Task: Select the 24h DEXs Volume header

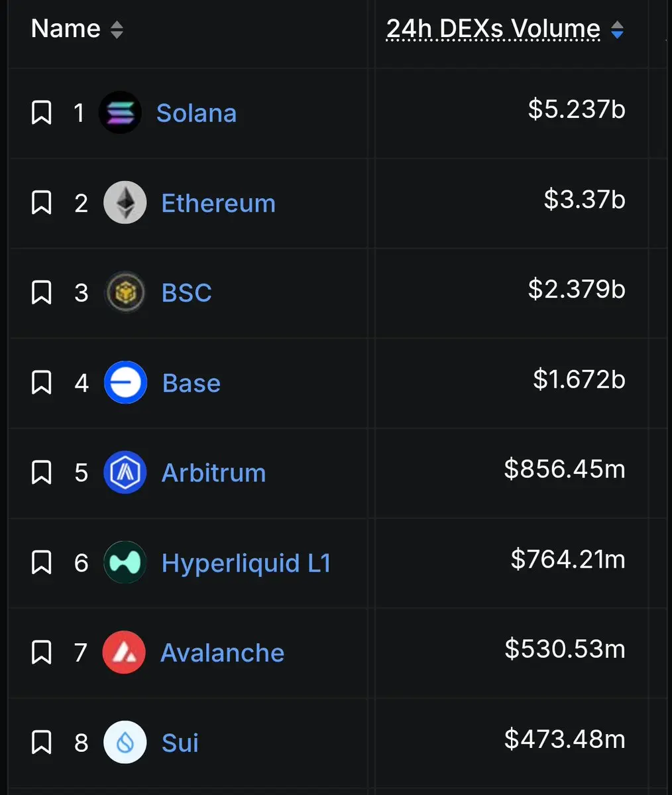Action: (x=493, y=29)
